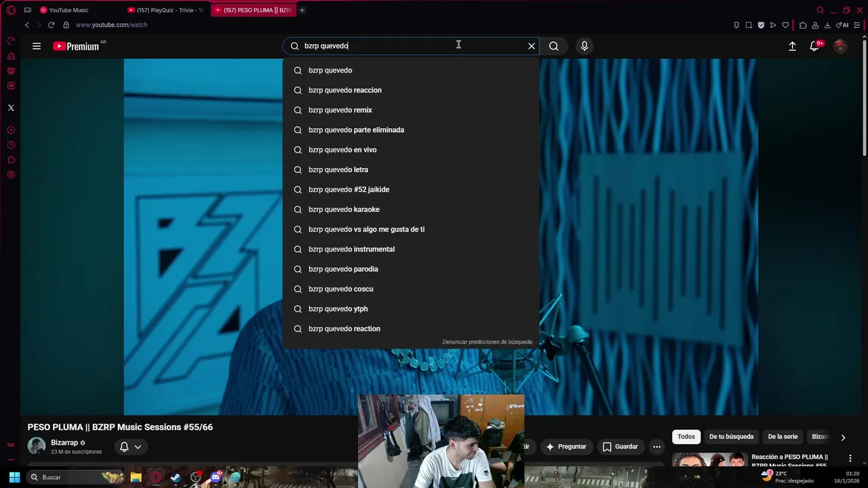The width and height of the screenshot is (868, 488).
Task: Click "Denunciar predicciones de búsqueda" link
Action: [x=487, y=342]
